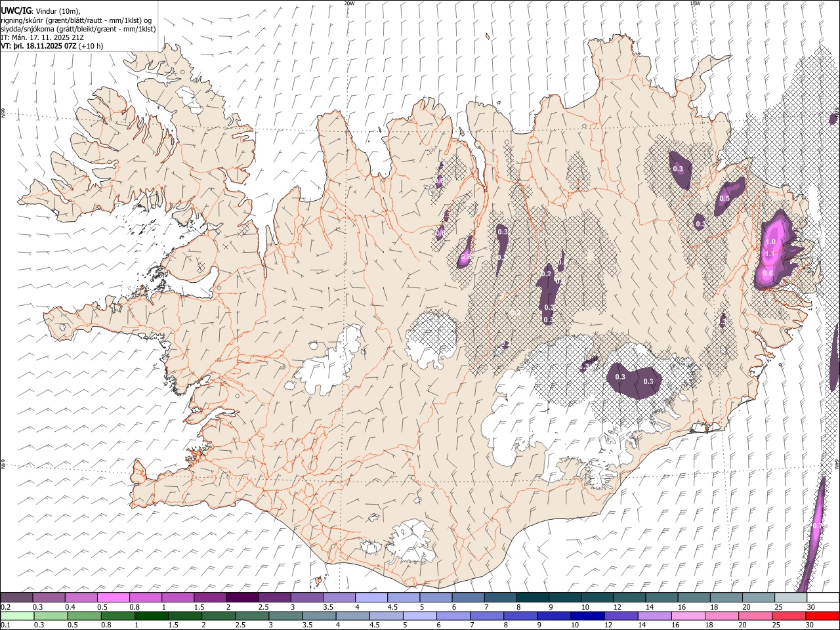Pick the light lavender snow swatch at 4

tap(371, 598)
